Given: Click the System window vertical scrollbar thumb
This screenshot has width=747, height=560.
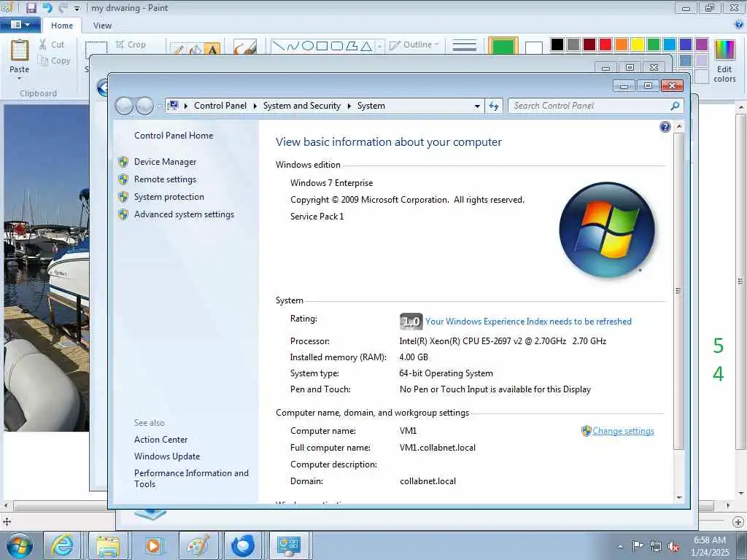Looking at the screenshot, I should point(679,291).
